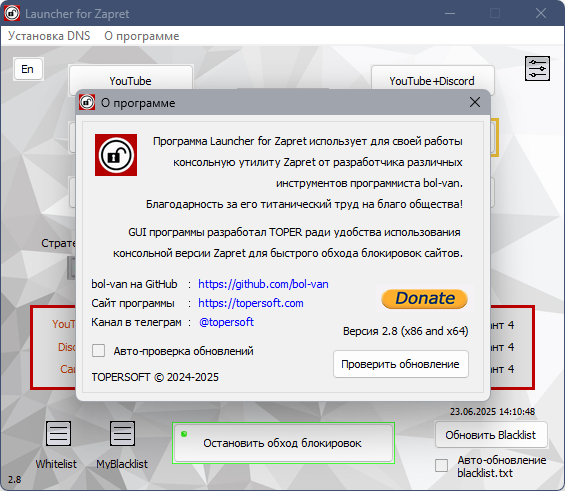This screenshot has height=491, width=565.
Task: Open the Установка DNS menu
Action: click(x=49, y=36)
